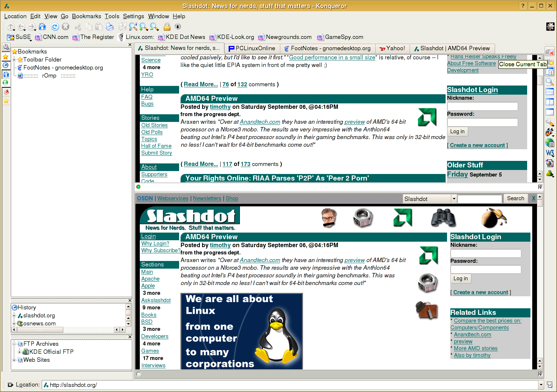This screenshot has width=557, height=392.
Task: Toggle the History clock sidebar tab
Action: coord(6,65)
